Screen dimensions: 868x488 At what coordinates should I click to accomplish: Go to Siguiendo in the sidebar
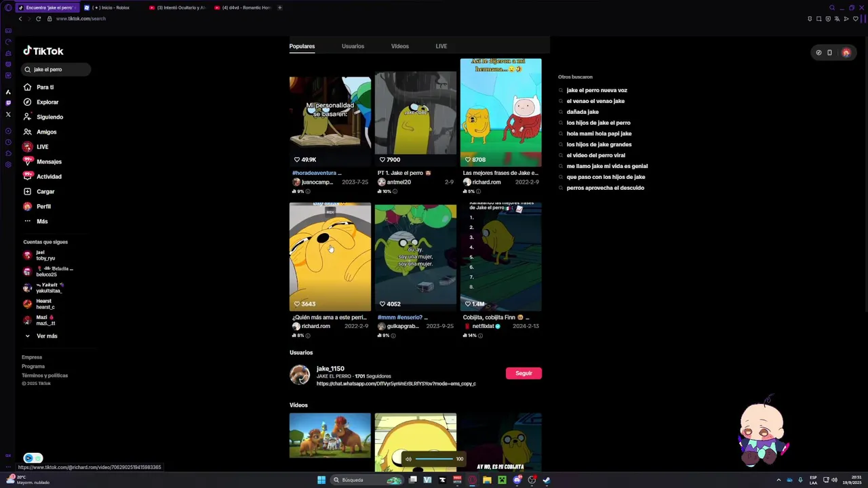pyautogui.click(x=50, y=117)
